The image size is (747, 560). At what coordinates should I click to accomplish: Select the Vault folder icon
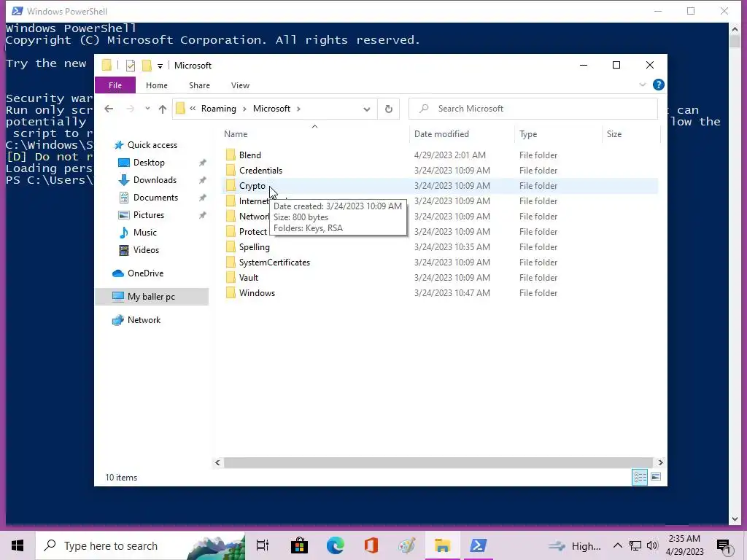coord(231,277)
